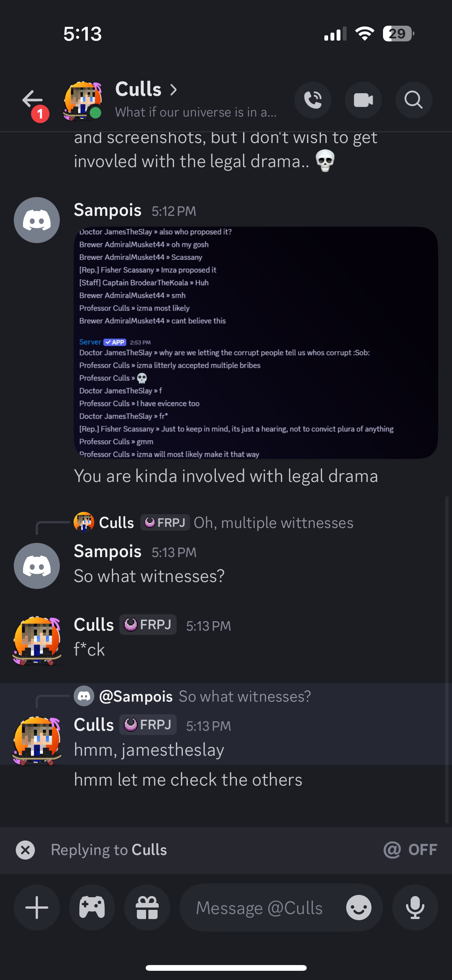Toggle the @ OFF mention setting
452x980 pixels.
point(410,850)
